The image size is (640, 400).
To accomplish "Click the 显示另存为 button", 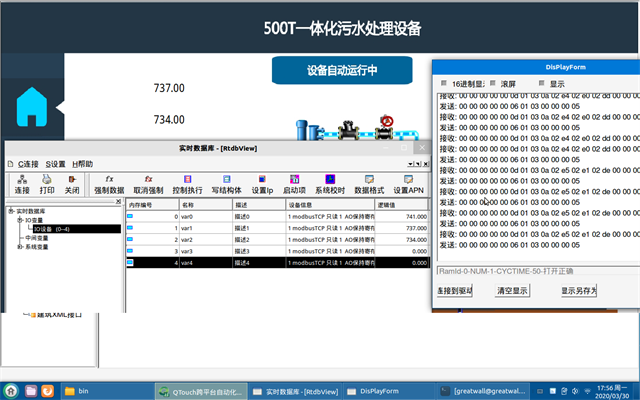I will click(579, 291).
